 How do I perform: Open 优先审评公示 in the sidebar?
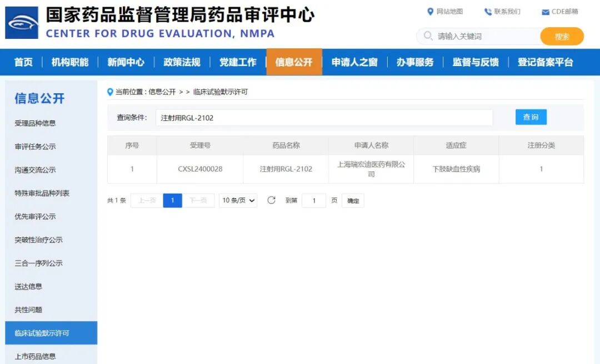[x=35, y=216]
